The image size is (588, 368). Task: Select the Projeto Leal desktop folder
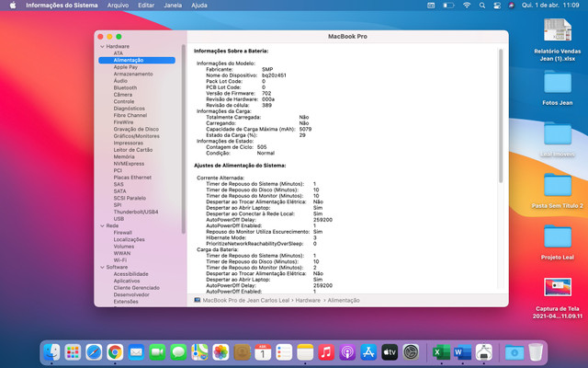[558, 242]
